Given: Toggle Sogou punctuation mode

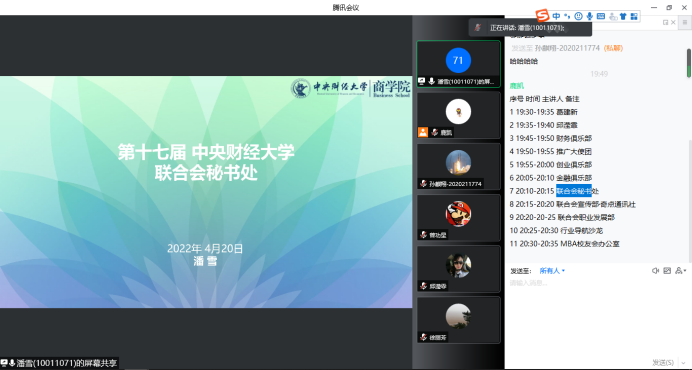Looking at the screenshot, I should [567, 16].
